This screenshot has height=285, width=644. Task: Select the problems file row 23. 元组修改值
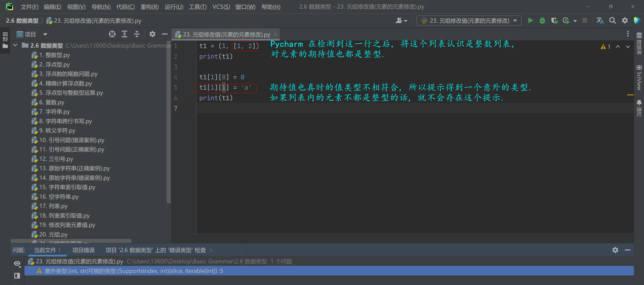pos(329,261)
